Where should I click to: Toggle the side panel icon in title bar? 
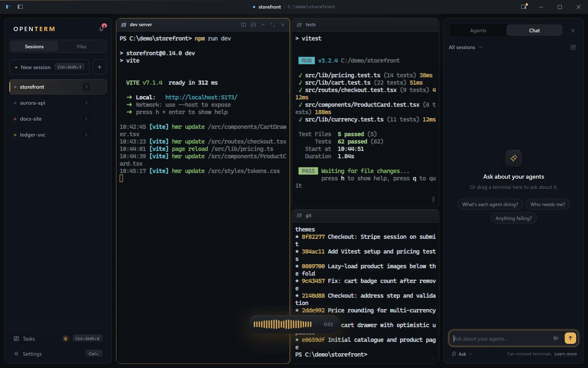[20, 7]
